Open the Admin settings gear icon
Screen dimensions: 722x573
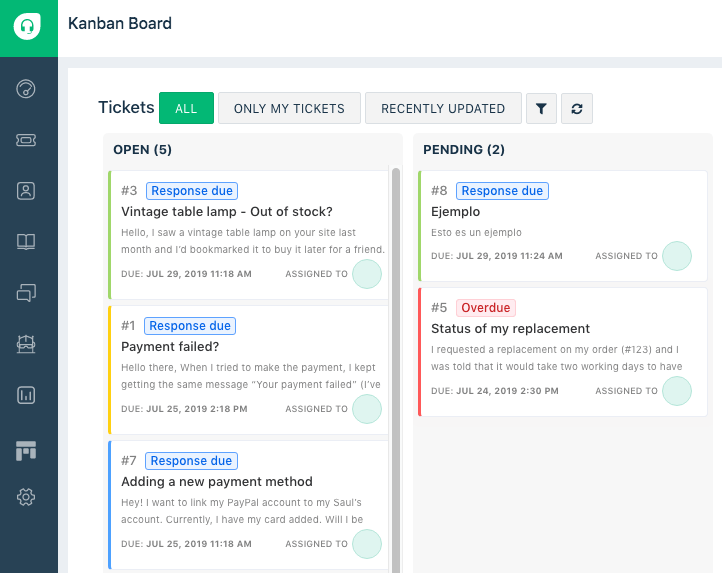tap(27, 497)
